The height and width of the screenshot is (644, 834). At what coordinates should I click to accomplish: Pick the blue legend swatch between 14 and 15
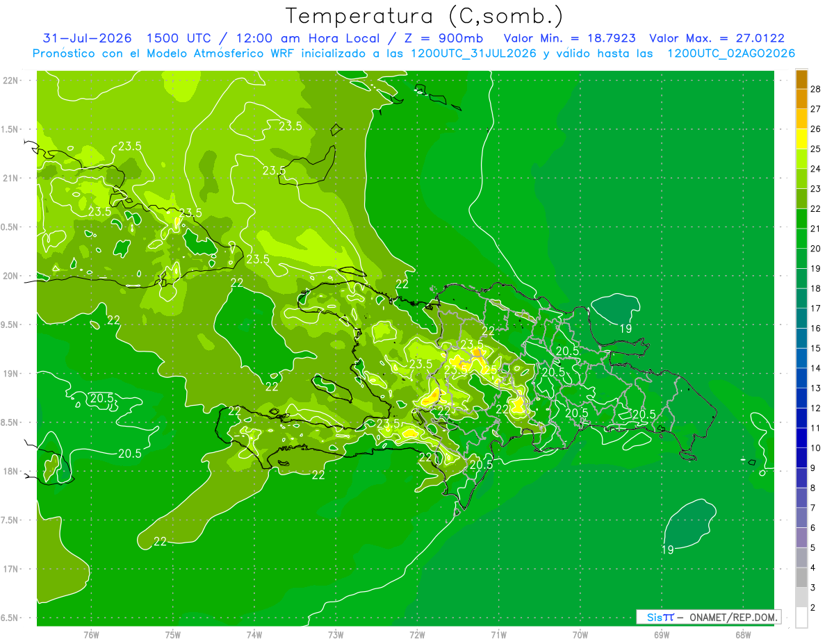pos(801,358)
